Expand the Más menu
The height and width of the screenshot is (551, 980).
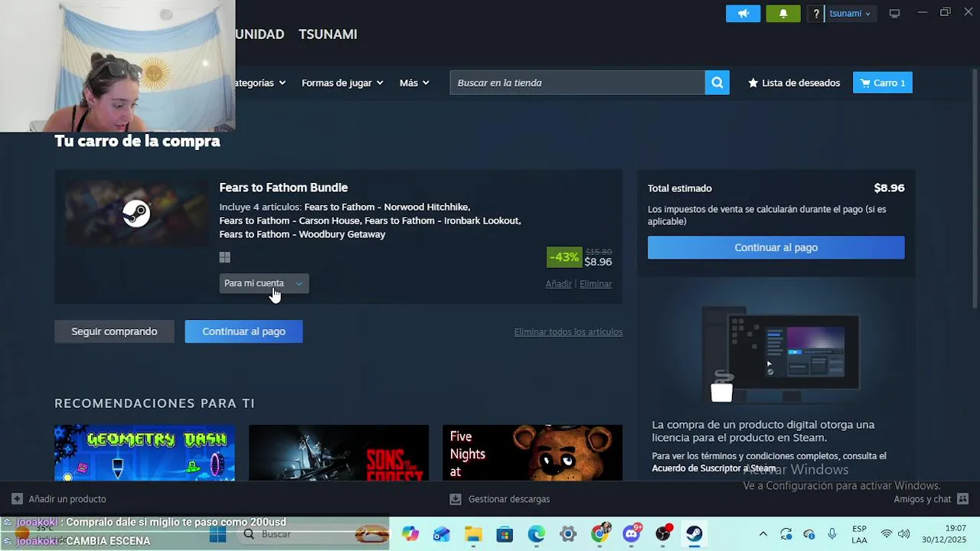point(414,83)
